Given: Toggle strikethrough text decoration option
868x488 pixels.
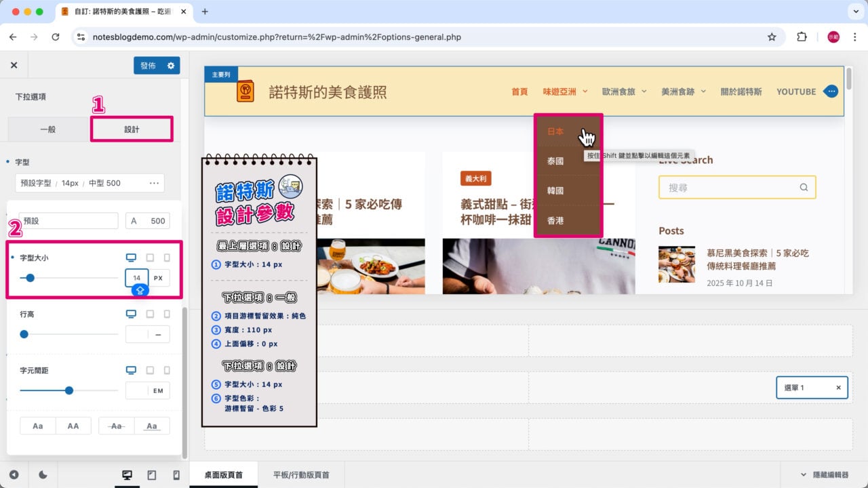Looking at the screenshot, I should 115,425.
